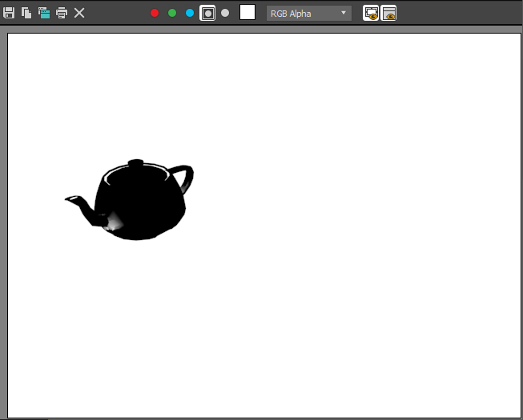Image resolution: width=523 pixels, height=420 pixels.
Task: Clear the rendered frame with X icon
Action: coord(79,13)
